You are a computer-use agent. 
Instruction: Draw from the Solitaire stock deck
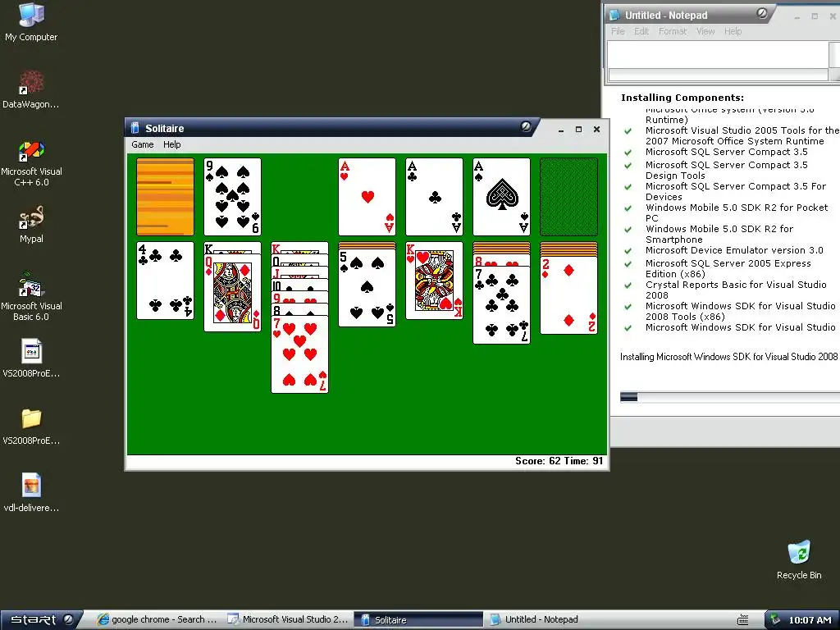click(x=165, y=197)
